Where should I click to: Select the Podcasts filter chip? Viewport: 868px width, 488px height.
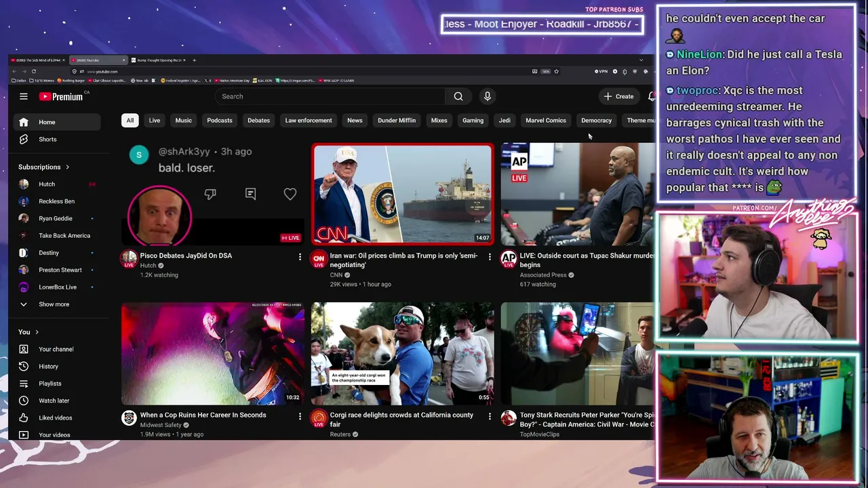tap(220, 121)
